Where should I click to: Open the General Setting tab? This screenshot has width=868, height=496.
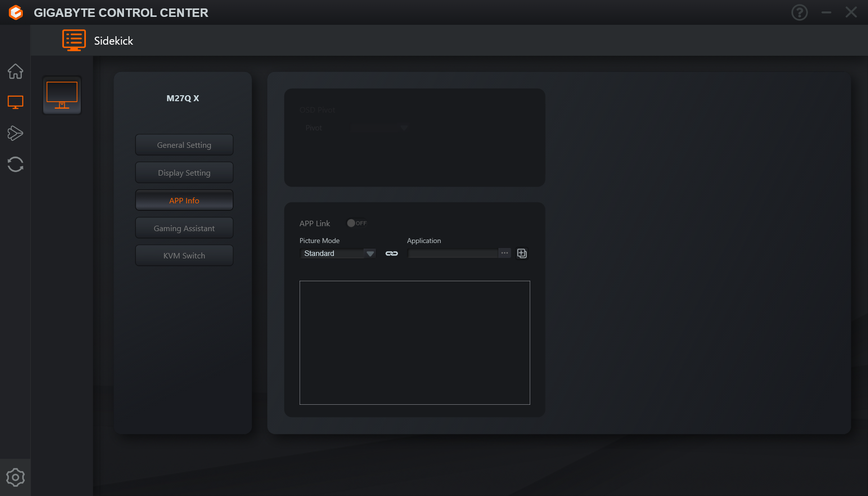(184, 145)
